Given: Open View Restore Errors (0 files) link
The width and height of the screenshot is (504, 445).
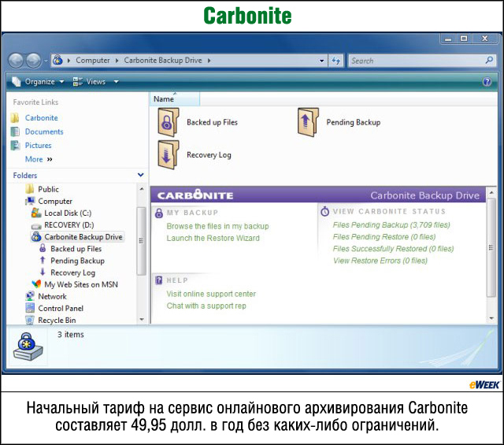Looking at the screenshot, I should pos(380,261).
